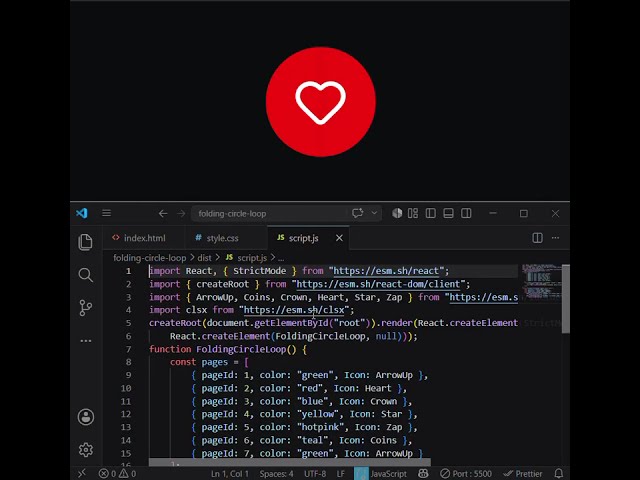This screenshot has width=640, height=480.
Task: Open the Search view
Action: coord(85,275)
